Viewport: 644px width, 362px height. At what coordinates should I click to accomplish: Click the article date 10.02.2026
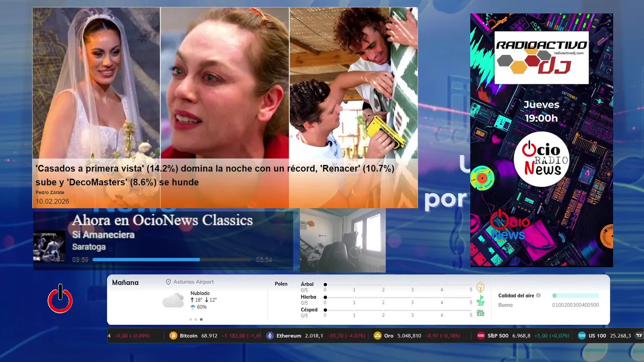(x=52, y=202)
